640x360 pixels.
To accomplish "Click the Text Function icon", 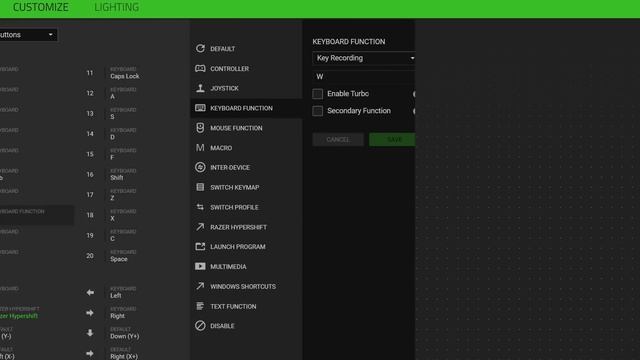I will (x=200, y=306).
